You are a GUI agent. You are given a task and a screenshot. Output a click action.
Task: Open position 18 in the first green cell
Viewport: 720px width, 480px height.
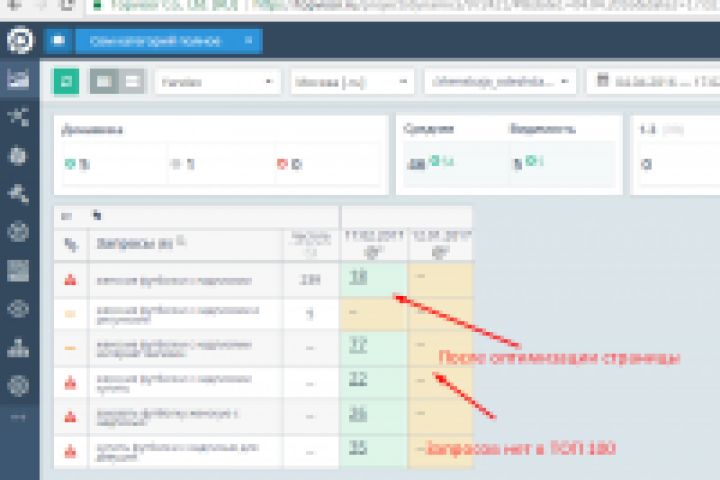point(358,277)
